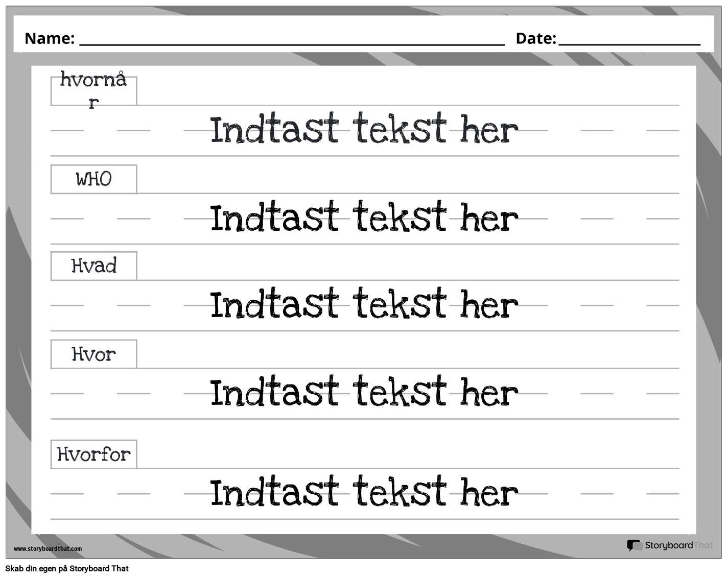This screenshot has width=728, height=578.
Task: Open the www.storyboardthat.com link
Action: 48,549
